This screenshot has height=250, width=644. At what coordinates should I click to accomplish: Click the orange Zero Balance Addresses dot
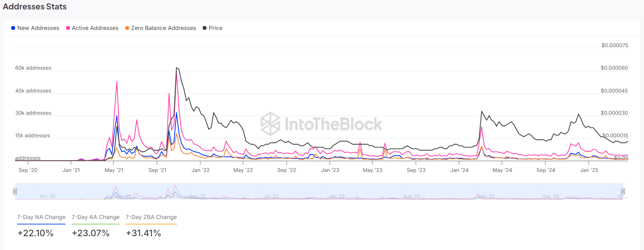tap(127, 28)
